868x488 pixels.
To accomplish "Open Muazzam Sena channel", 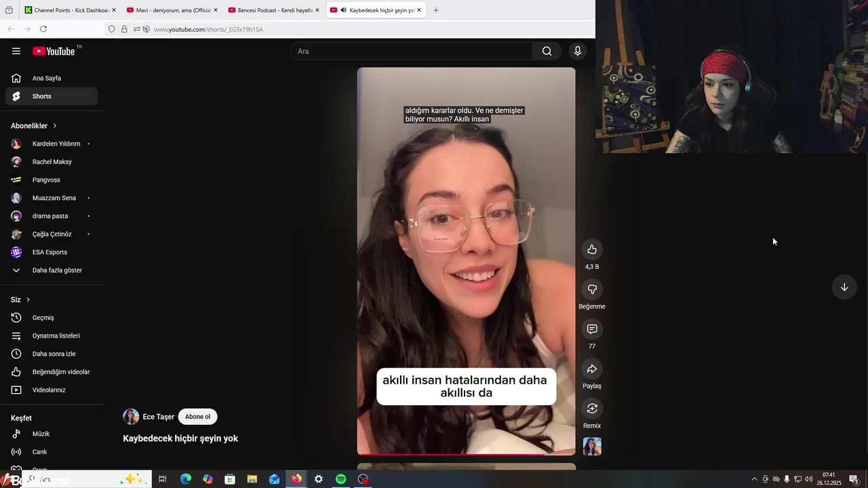I will click(52, 198).
